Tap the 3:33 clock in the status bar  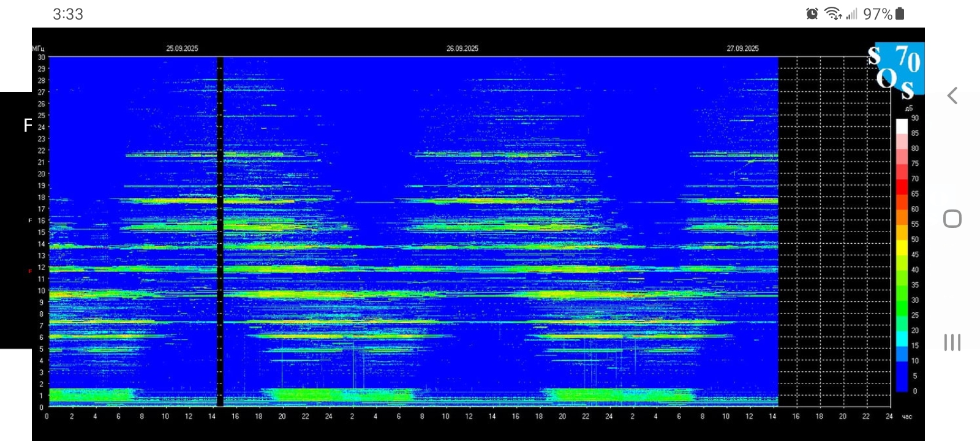click(68, 14)
